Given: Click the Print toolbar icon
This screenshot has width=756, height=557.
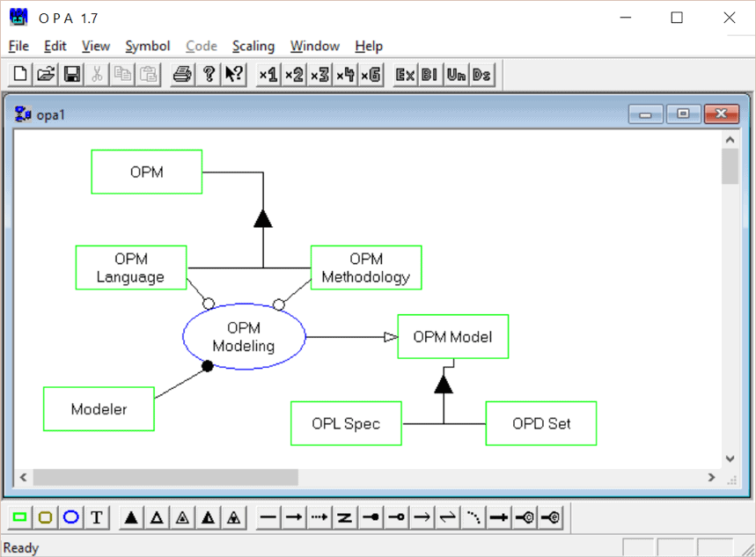Looking at the screenshot, I should 182,75.
